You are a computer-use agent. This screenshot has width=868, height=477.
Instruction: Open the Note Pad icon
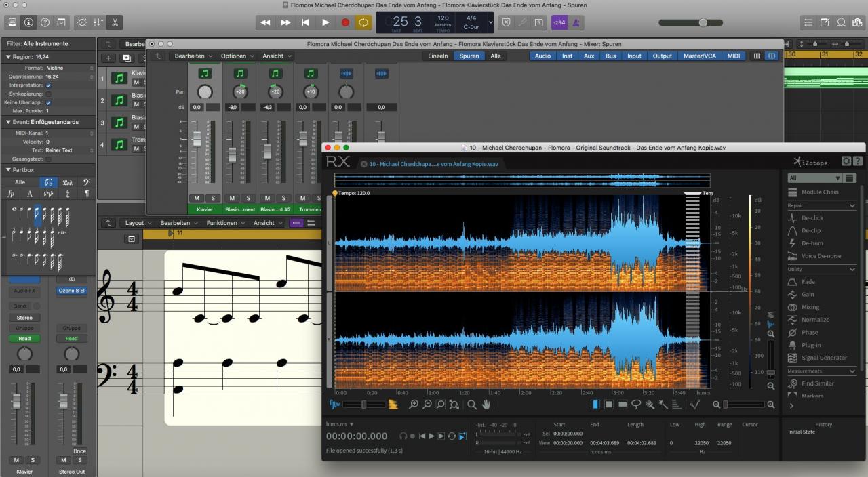click(825, 22)
